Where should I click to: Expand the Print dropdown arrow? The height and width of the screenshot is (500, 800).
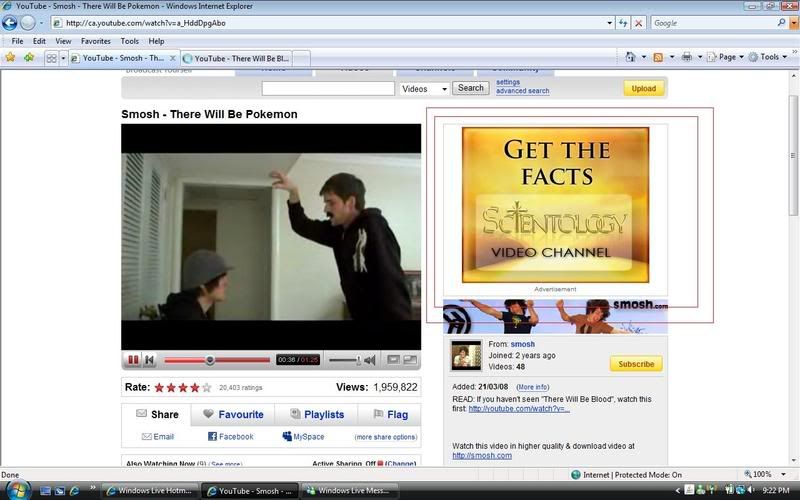pos(699,57)
